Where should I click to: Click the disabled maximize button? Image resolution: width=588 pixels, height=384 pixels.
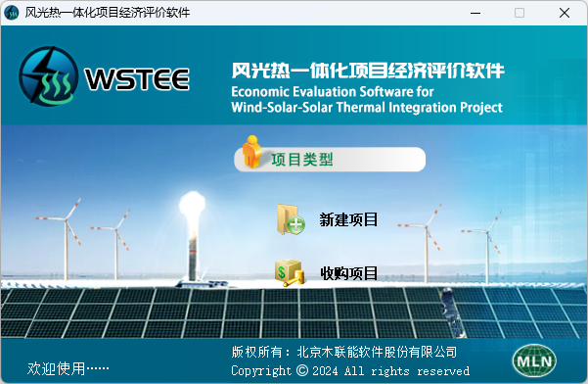coord(520,13)
